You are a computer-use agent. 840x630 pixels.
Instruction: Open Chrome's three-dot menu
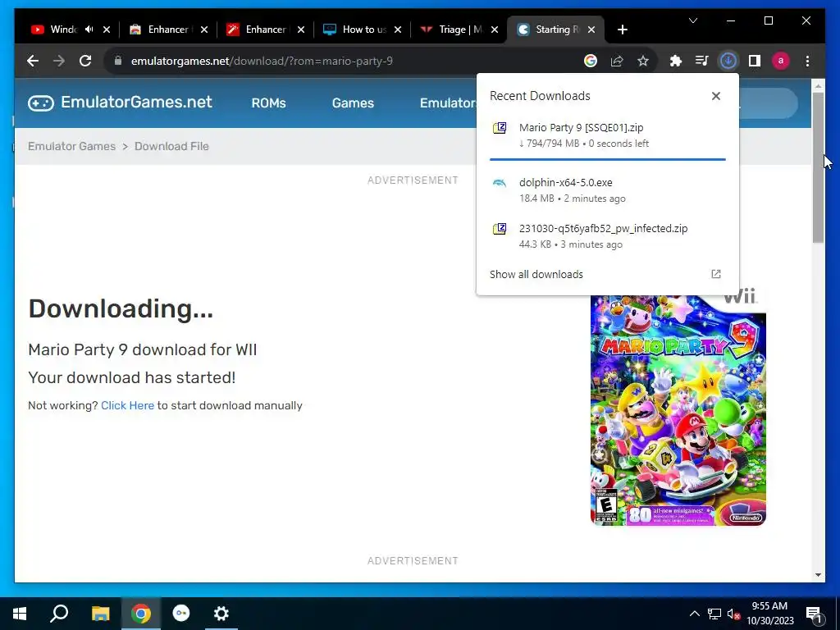tap(807, 61)
